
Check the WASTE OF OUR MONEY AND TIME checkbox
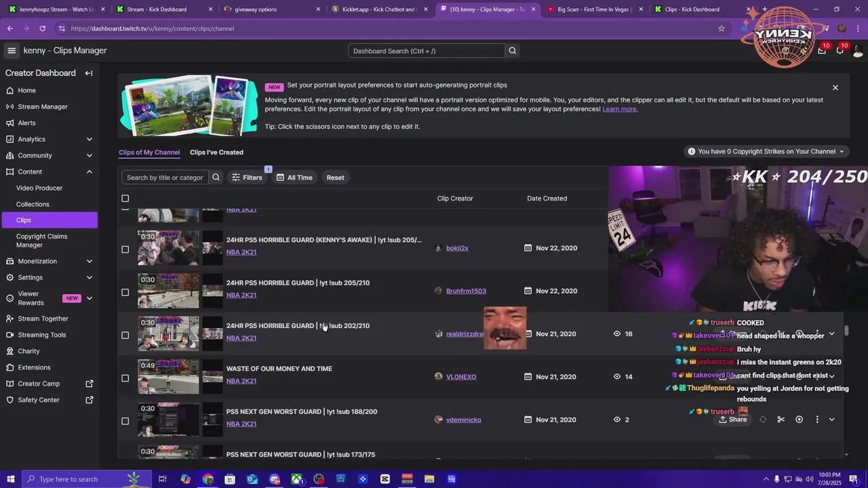125,378
